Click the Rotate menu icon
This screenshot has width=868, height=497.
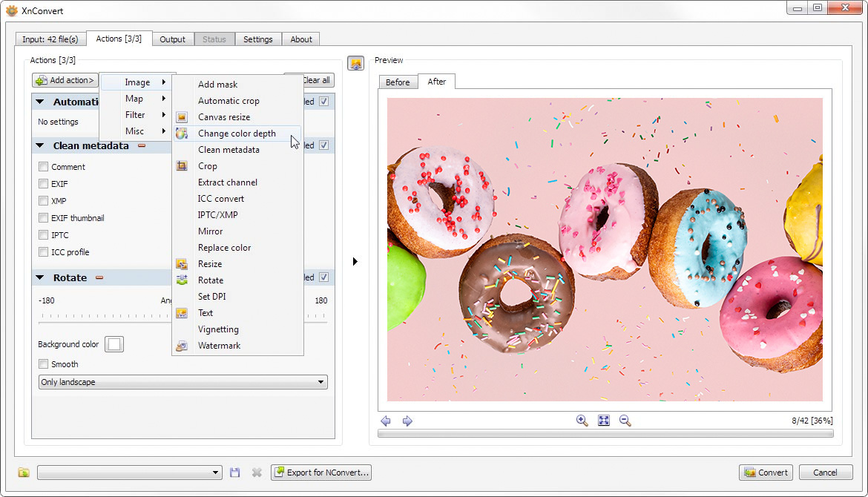tap(182, 280)
